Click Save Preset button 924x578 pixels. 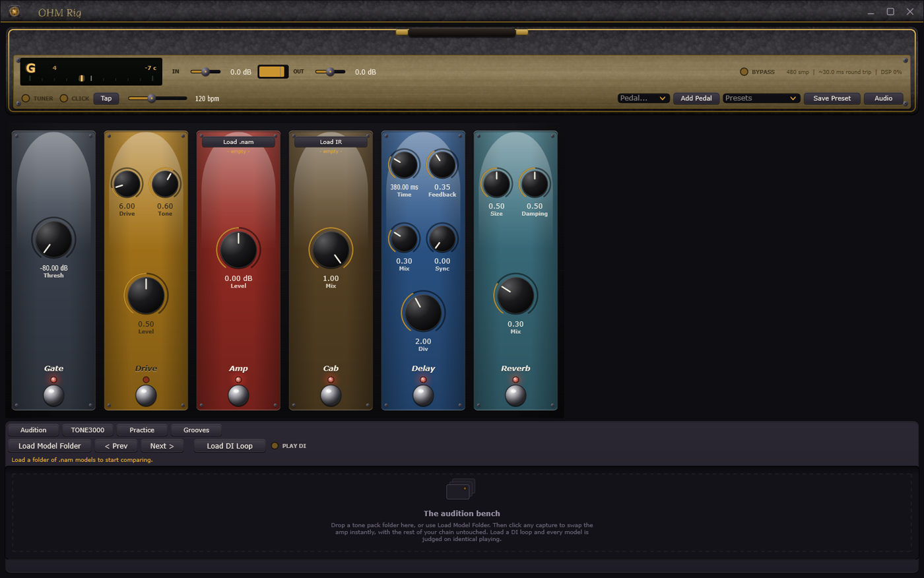(x=832, y=98)
